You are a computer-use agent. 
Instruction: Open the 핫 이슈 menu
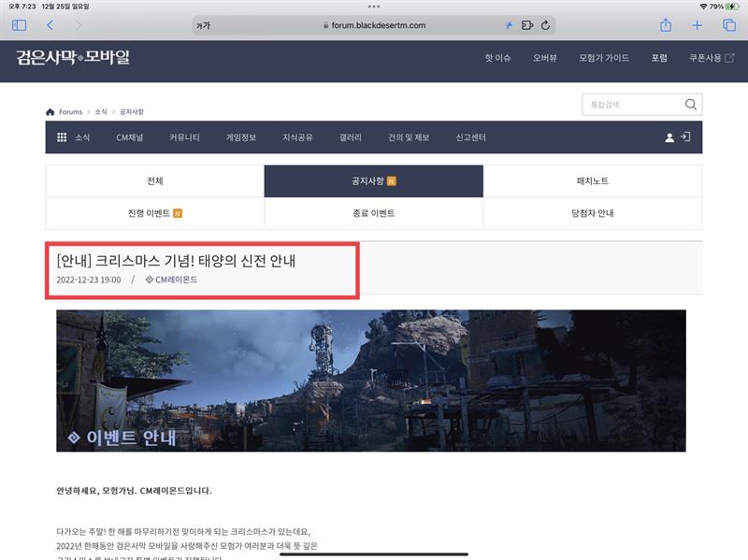[x=497, y=58]
